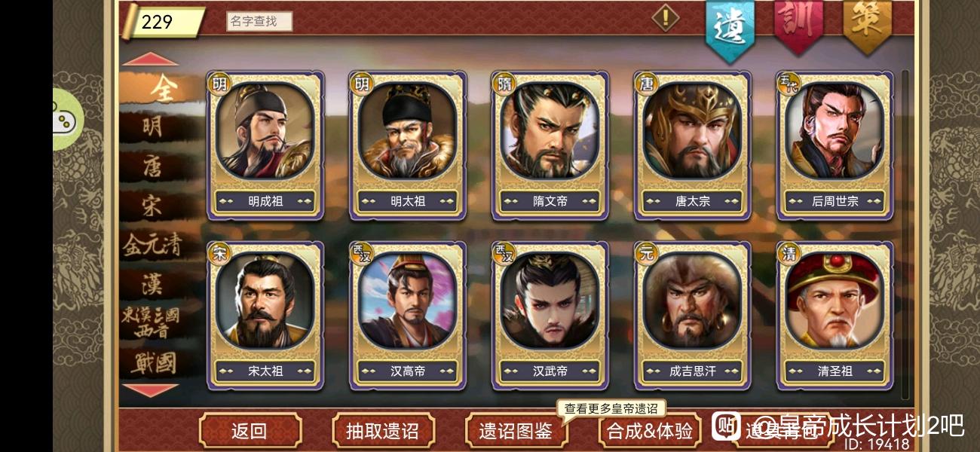Open the blue 遗 banner
The image size is (980, 452).
(x=730, y=29)
